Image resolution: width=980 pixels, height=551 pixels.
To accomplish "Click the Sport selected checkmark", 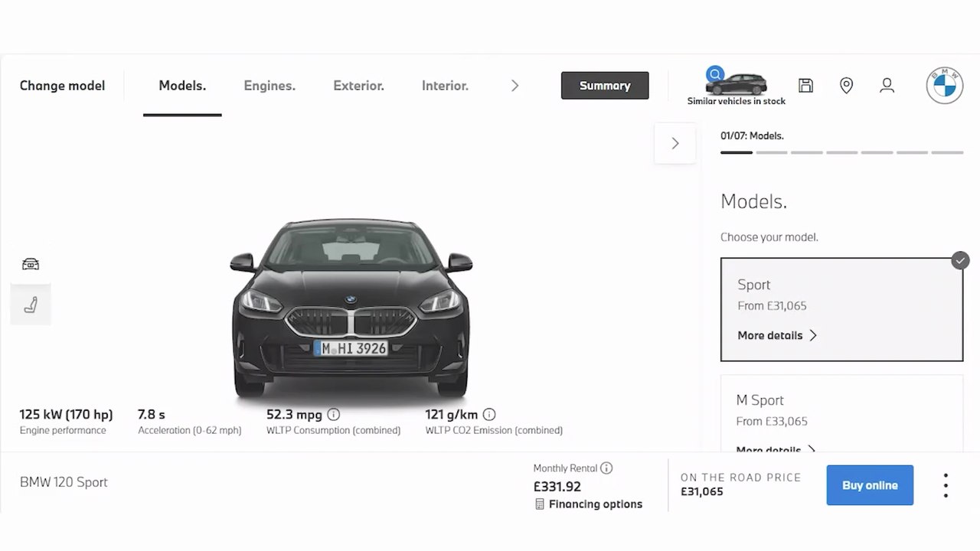I will pos(960,260).
